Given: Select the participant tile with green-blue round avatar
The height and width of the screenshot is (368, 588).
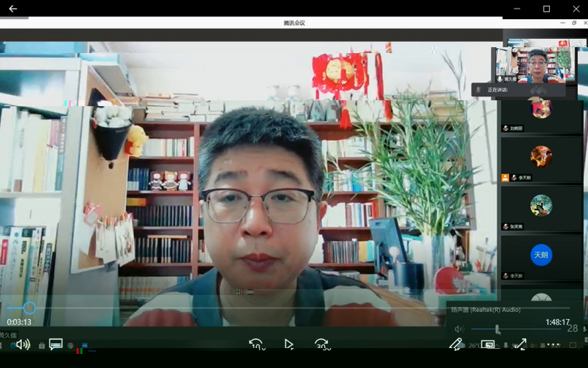Looking at the screenshot, I should point(541,209).
